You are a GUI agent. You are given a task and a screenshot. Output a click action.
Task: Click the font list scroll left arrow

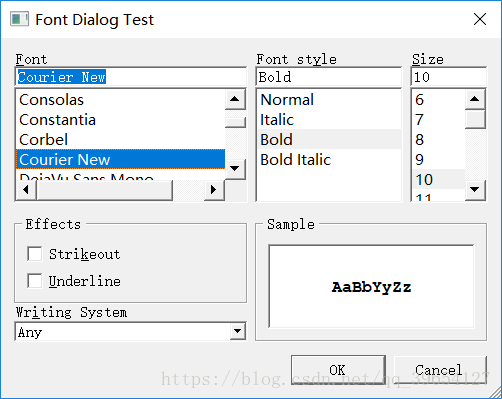26,190
